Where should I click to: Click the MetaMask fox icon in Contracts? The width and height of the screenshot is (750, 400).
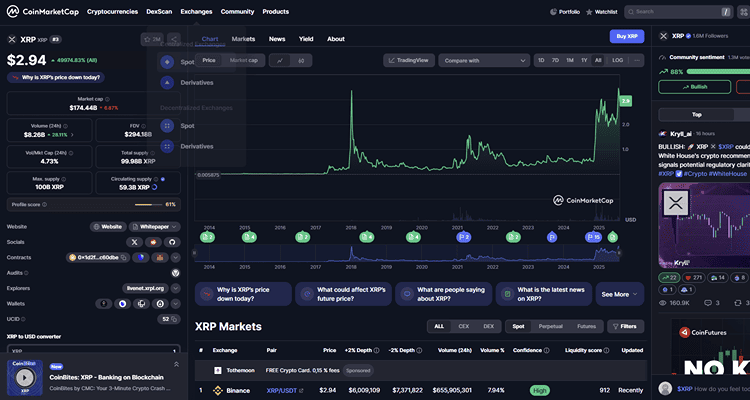(159, 257)
